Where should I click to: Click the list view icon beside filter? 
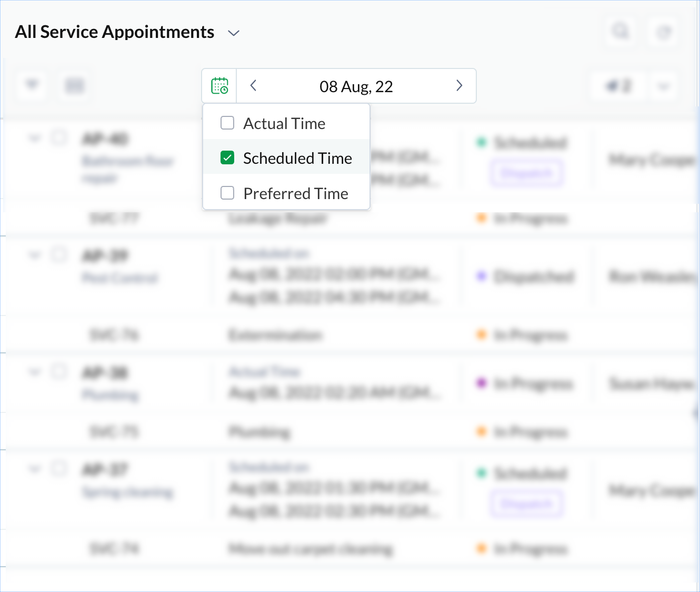coord(74,85)
